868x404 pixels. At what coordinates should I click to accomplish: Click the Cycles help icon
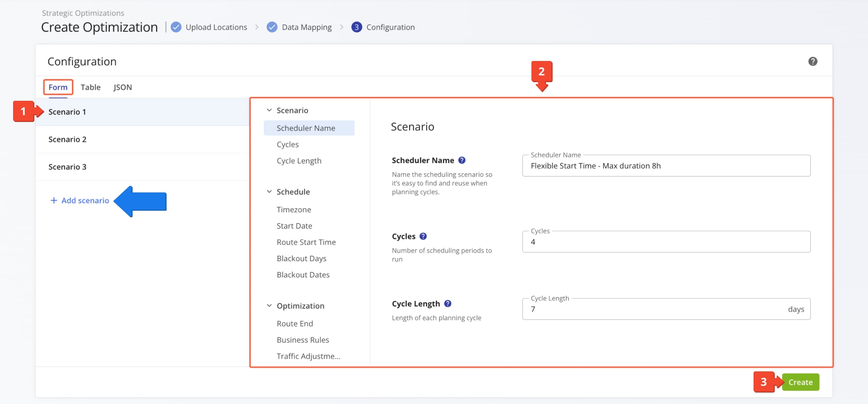pyautogui.click(x=423, y=236)
